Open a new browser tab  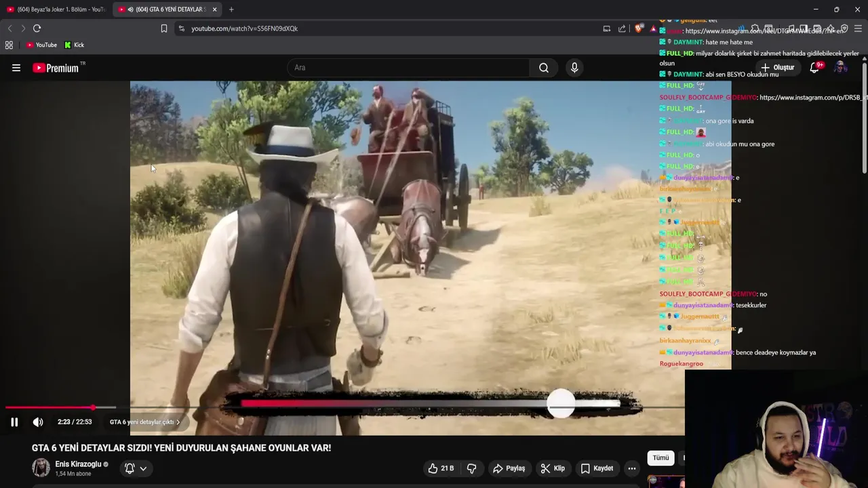click(x=231, y=9)
